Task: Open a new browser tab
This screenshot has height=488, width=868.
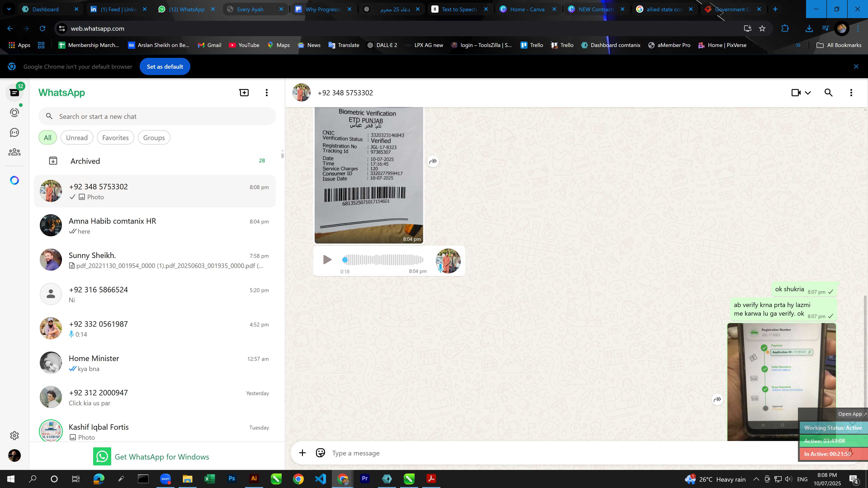Action: click(775, 9)
